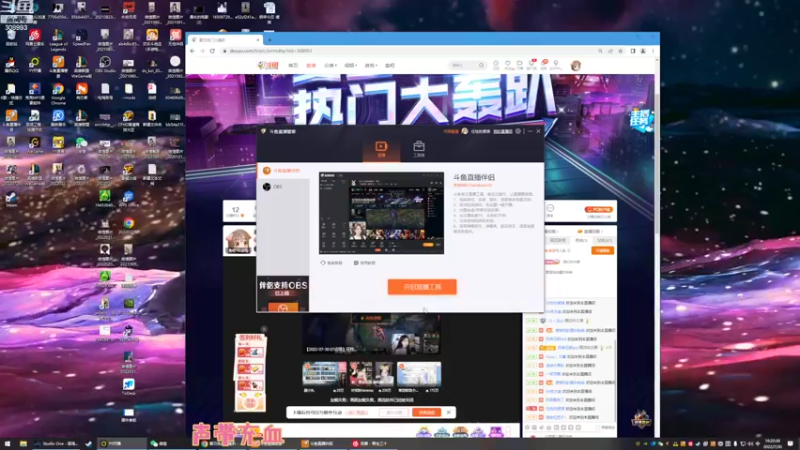The image size is (800, 450).
Task: Open the Recycle Bin desktop icon
Action: pyautogui.click(x=11, y=38)
